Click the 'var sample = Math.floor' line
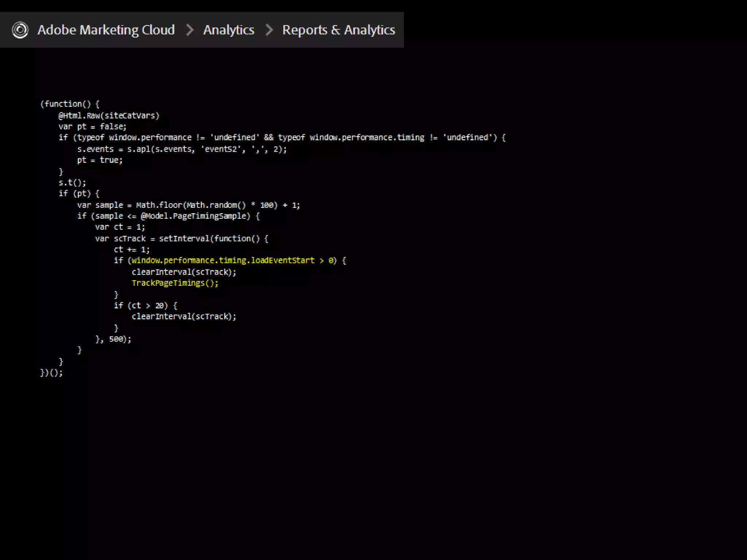The width and height of the screenshot is (747, 560). (188, 205)
